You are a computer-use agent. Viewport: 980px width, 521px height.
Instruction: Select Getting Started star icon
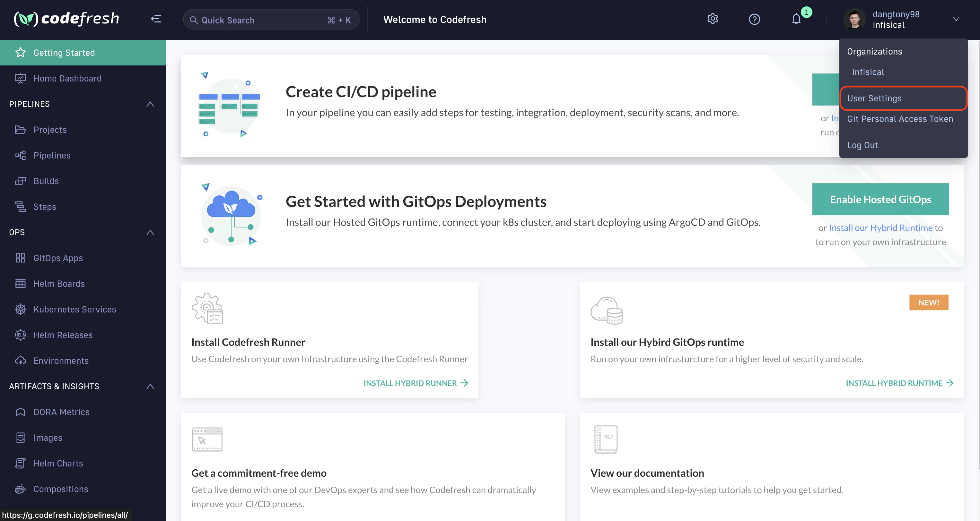click(21, 52)
